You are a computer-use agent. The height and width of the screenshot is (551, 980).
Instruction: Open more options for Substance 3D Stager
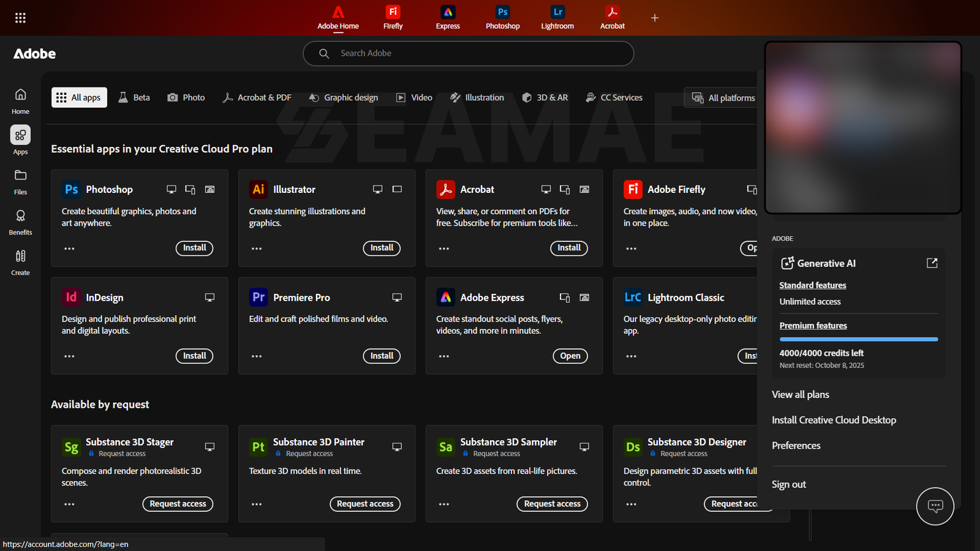tap(69, 504)
